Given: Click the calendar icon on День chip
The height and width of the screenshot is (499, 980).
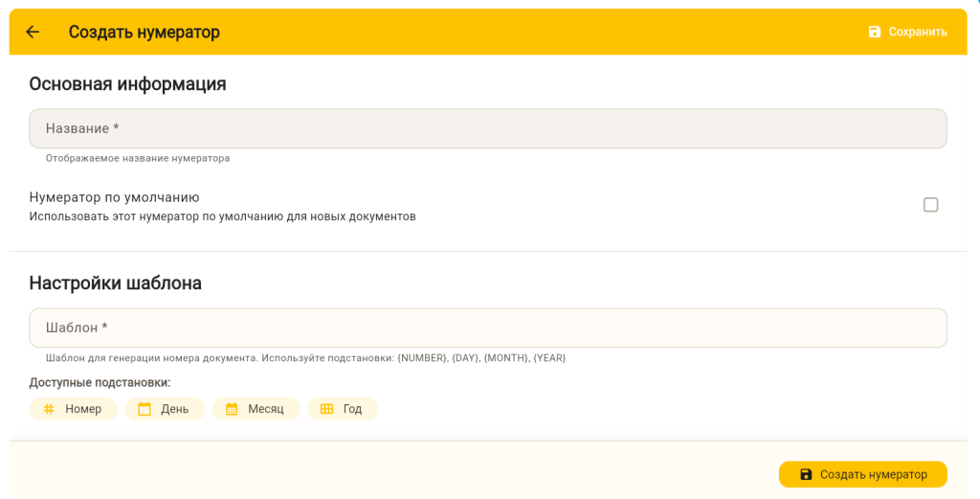Looking at the screenshot, I should click(145, 409).
